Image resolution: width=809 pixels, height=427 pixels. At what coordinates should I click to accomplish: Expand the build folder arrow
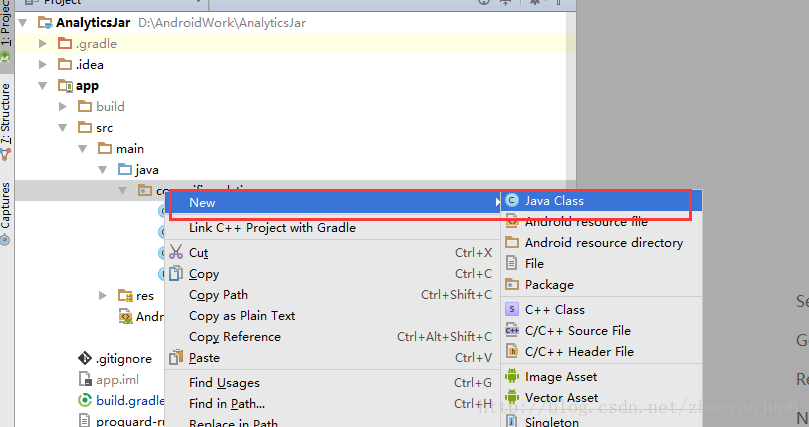pos(62,106)
